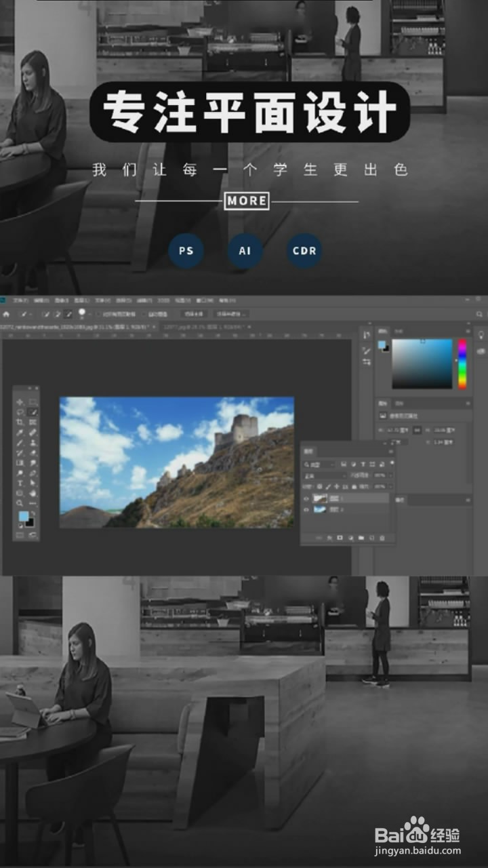The height and width of the screenshot is (868, 488).
Task: Select the Healing Brush tool
Action: 33,433
